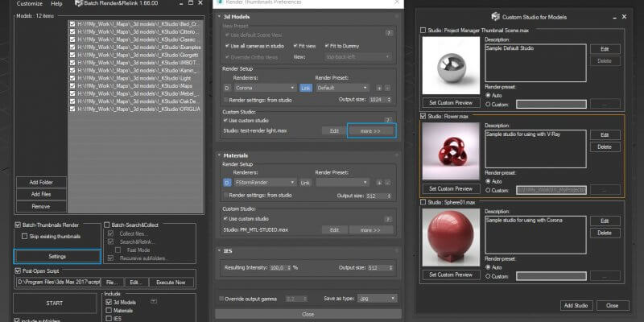Open the empty Materials render preset dropdown
Image resolution: width=644 pixels, height=322 pixels.
tap(342, 183)
